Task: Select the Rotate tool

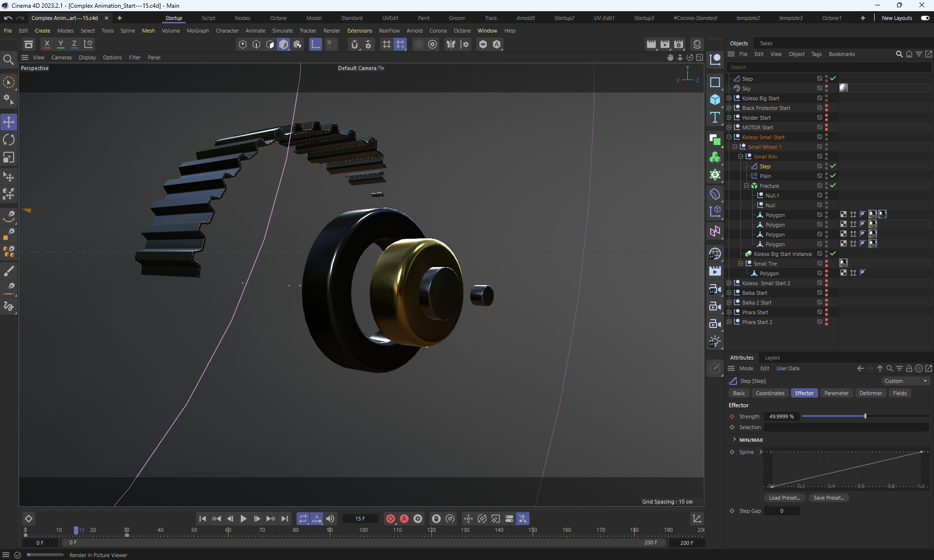Action: coord(9,140)
